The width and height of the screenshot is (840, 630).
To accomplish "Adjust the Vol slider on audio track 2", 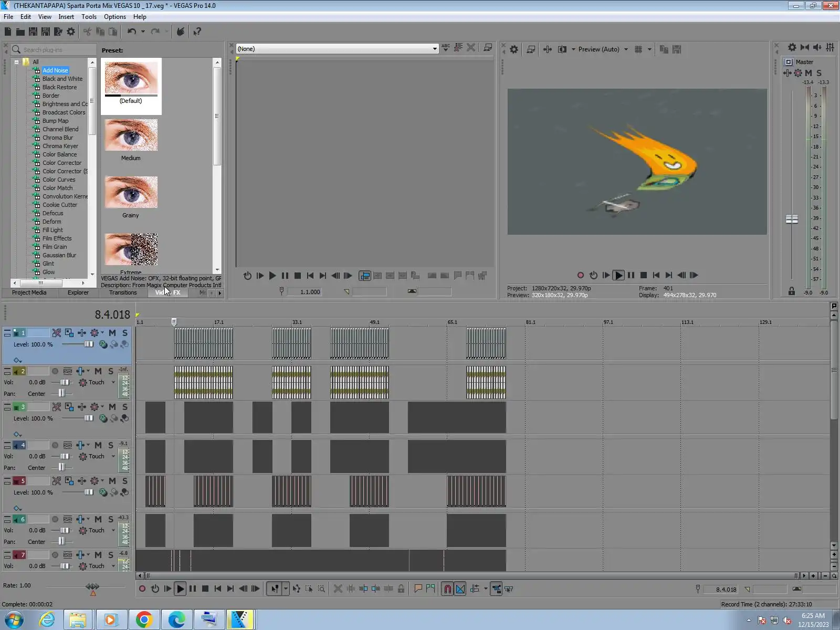I will coord(64,382).
